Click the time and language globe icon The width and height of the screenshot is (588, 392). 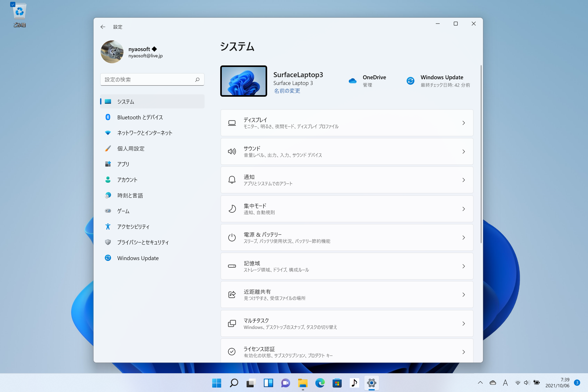[x=108, y=195]
